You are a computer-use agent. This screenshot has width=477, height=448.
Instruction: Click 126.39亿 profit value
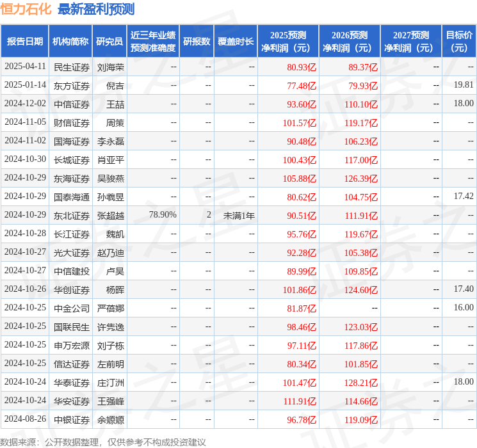(361, 179)
